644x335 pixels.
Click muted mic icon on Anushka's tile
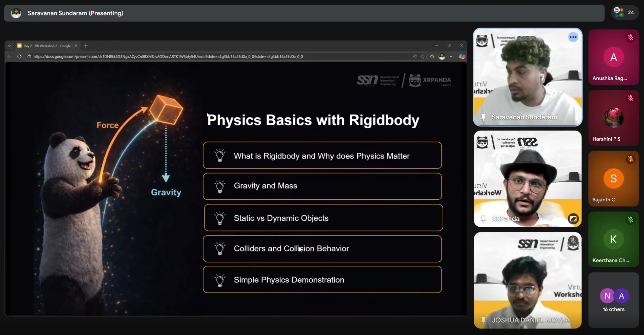[631, 38]
